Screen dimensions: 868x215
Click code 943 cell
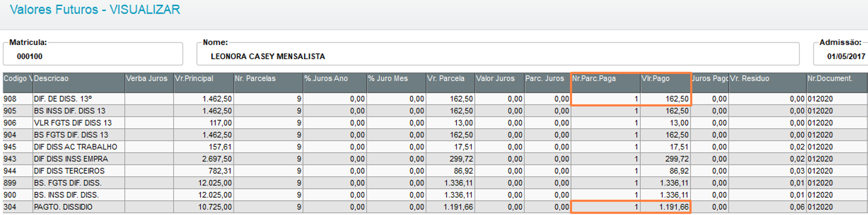[x=18, y=159]
